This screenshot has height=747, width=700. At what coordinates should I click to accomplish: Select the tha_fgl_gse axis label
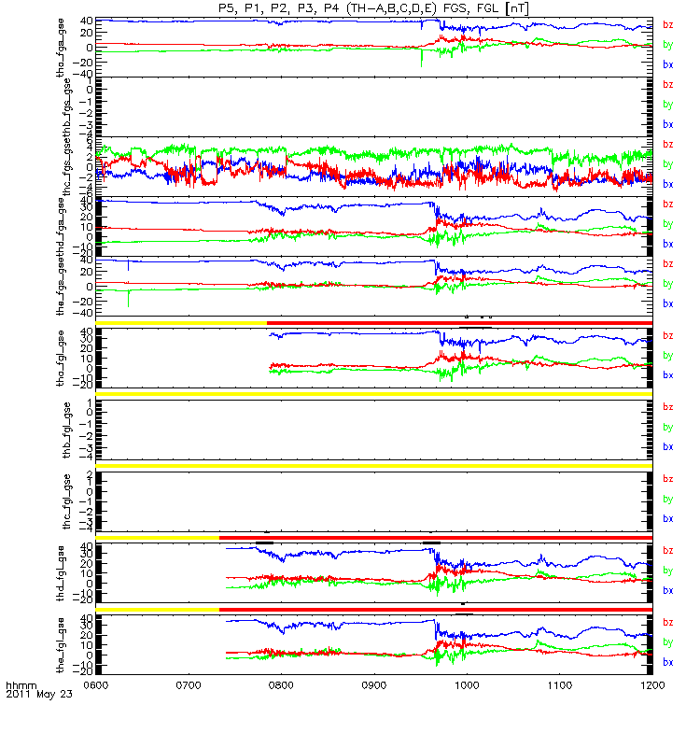click(61, 358)
